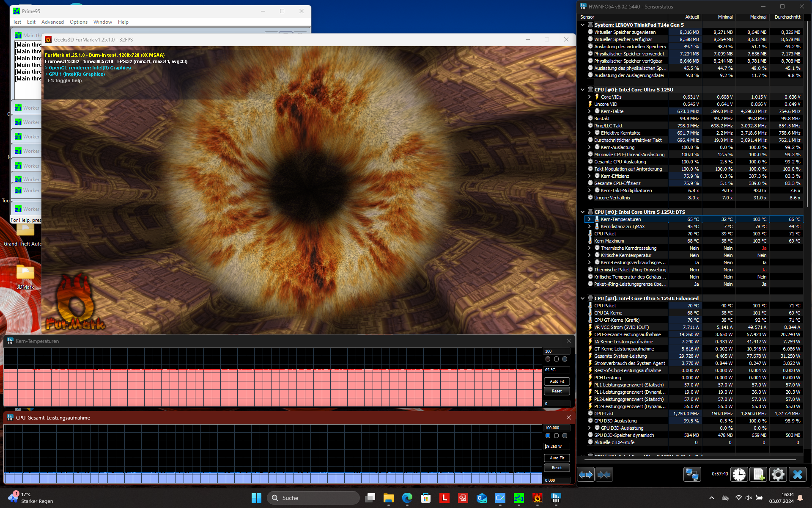Click the Windows taskbar Suche search box

pos(313,498)
